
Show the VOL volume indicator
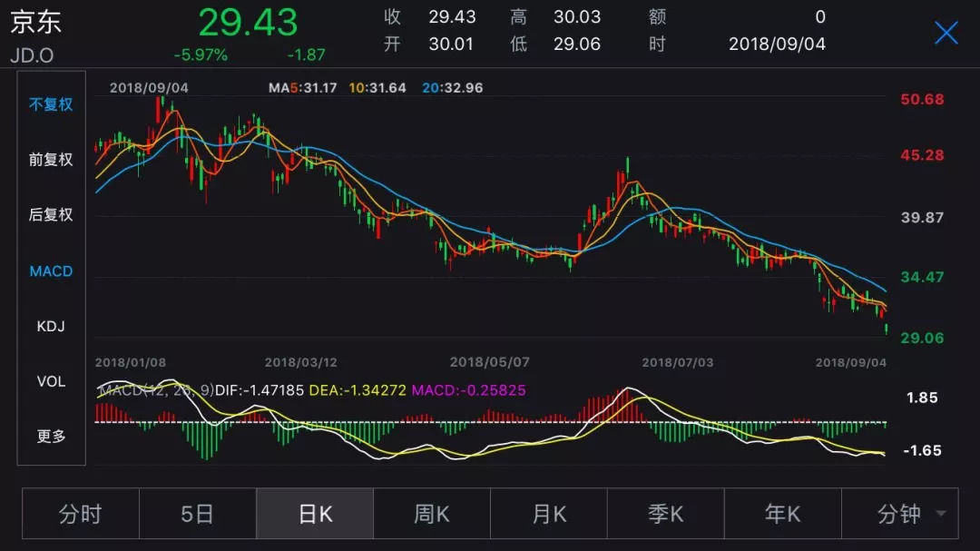coord(50,382)
